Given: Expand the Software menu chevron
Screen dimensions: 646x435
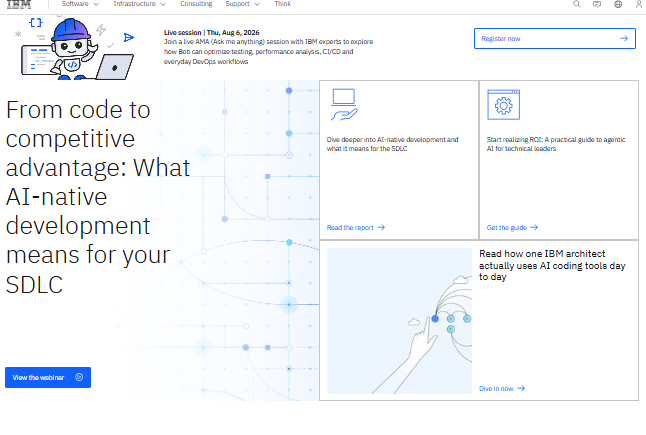Looking at the screenshot, I should coord(96,4).
